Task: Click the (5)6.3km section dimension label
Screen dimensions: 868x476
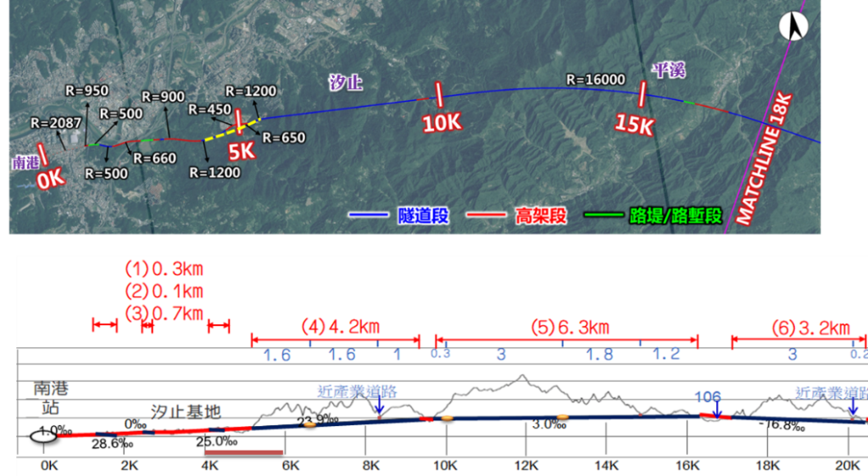Action: [x=570, y=326]
